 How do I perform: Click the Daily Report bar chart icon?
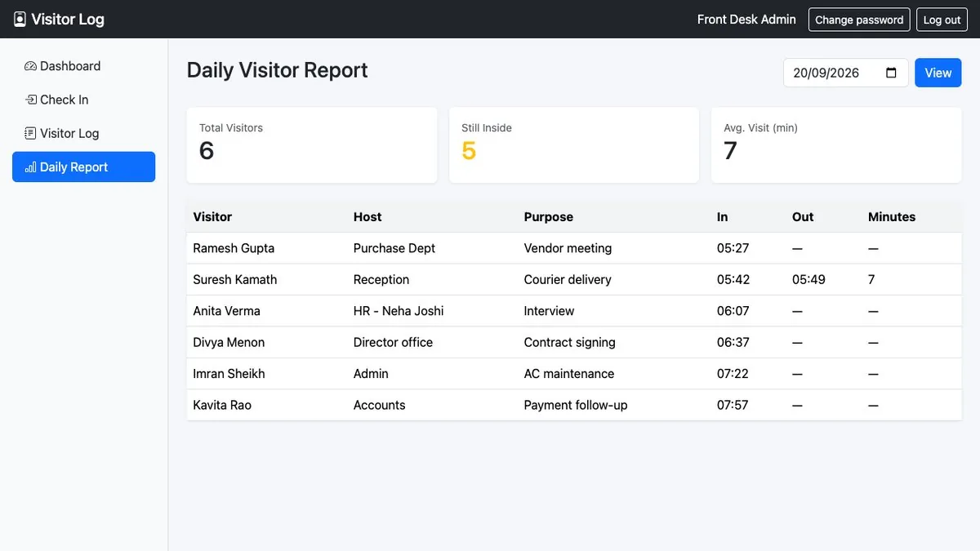30,167
